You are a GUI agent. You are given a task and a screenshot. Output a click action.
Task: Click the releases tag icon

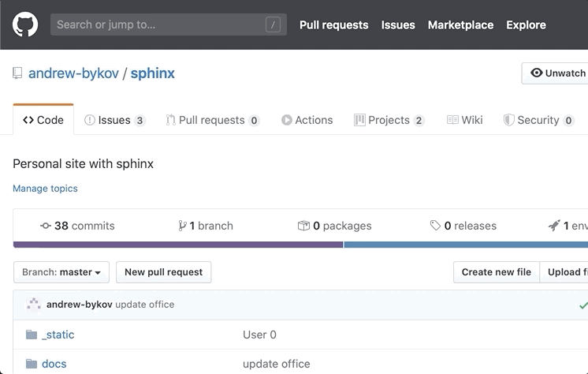tap(435, 226)
